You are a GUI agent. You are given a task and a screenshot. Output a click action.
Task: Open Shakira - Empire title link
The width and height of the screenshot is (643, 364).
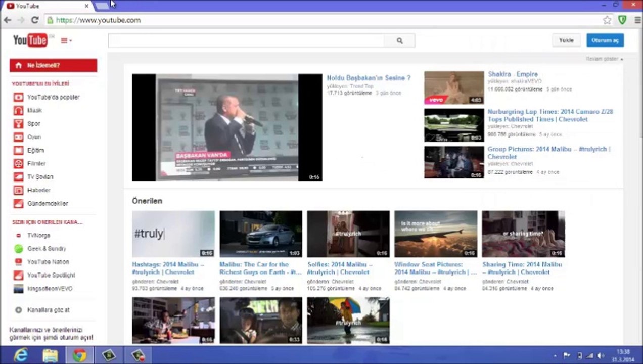[513, 74]
